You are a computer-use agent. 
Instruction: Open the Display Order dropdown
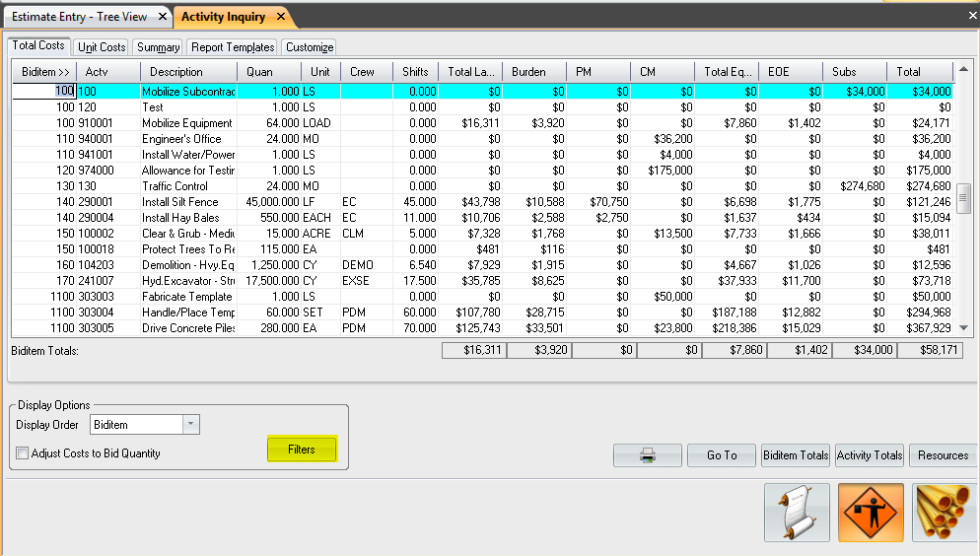(191, 424)
